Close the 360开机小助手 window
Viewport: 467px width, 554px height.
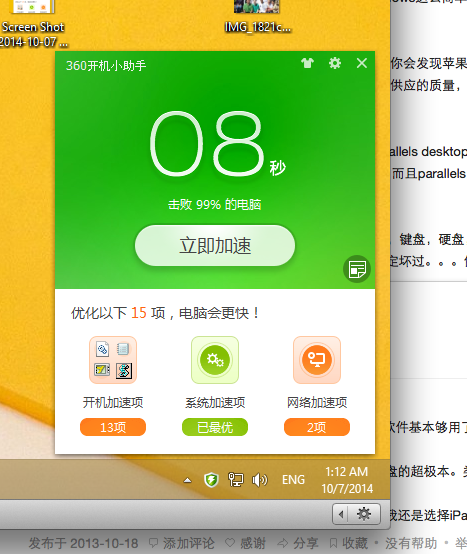(362, 63)
